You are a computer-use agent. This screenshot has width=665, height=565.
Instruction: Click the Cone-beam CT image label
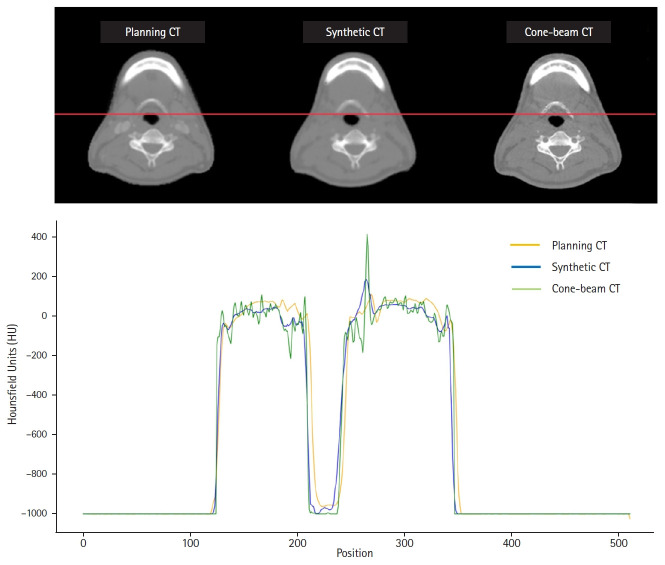558,32
